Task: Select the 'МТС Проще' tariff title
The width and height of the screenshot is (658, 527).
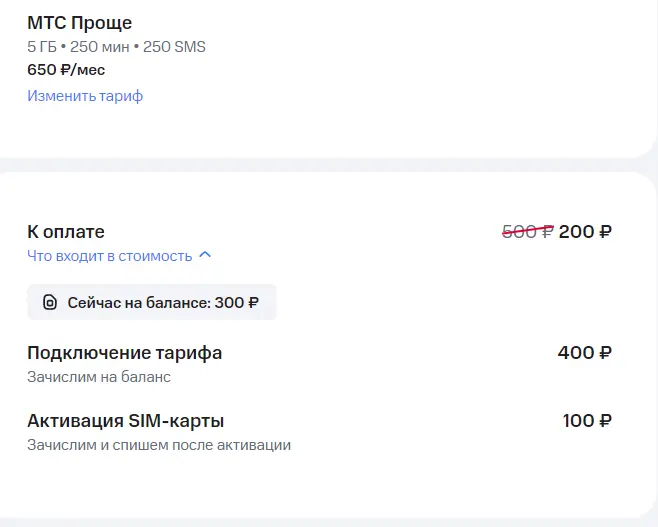Action: click(x=80, y=23)
